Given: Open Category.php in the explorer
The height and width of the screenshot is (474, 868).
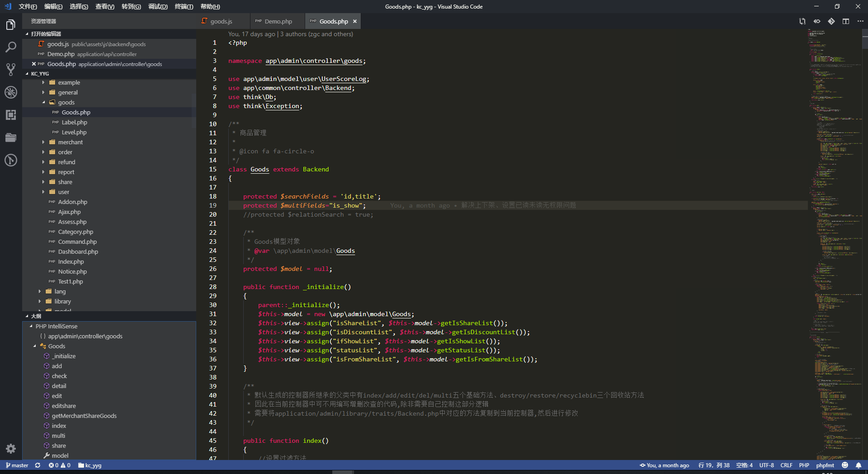Looking at the screenshot, I should [75, 232].
